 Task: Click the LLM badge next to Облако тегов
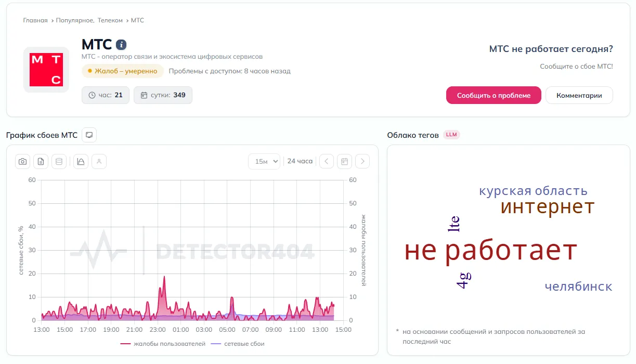[x=451, y=135]
